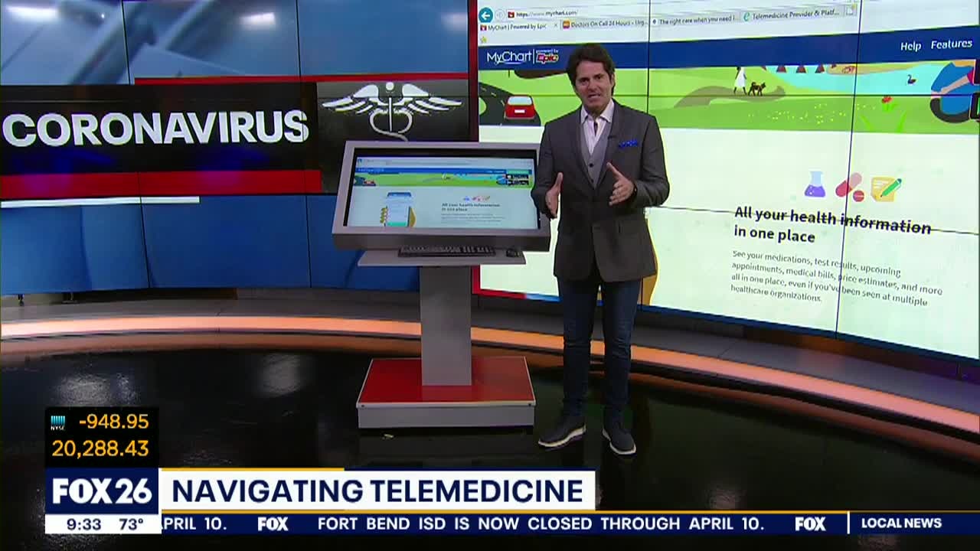Click the MyChart logo in the header

point(508,57)
